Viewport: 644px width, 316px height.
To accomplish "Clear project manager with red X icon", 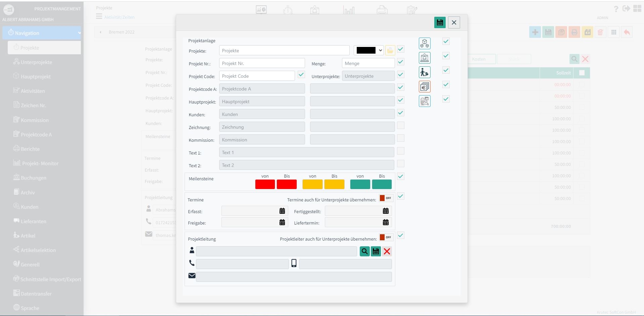I will click(x=387, y=251).
